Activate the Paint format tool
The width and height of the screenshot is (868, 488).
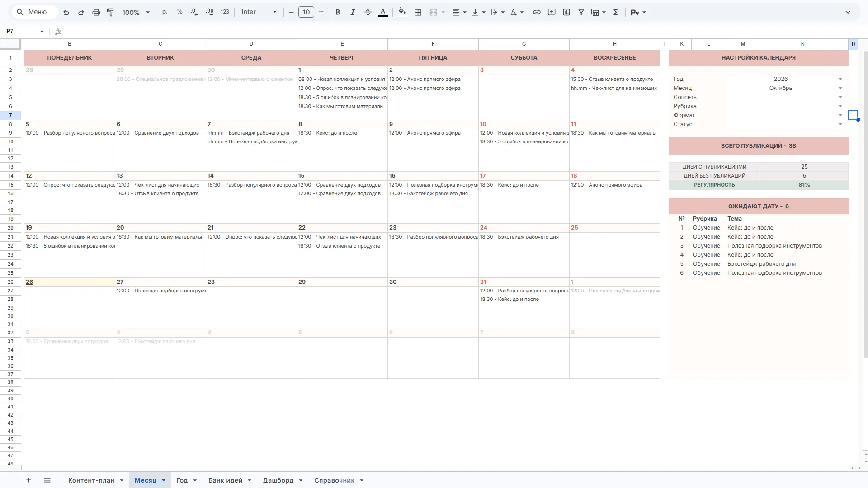point(110,13)
